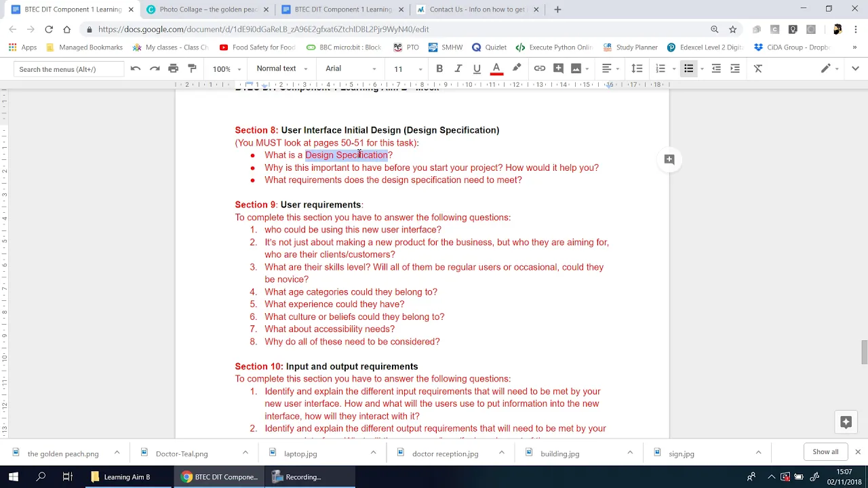This screenshot has width=868, height=488.
Task: Open the Chrome profile avatar
Action: click(x=837, y=29)
